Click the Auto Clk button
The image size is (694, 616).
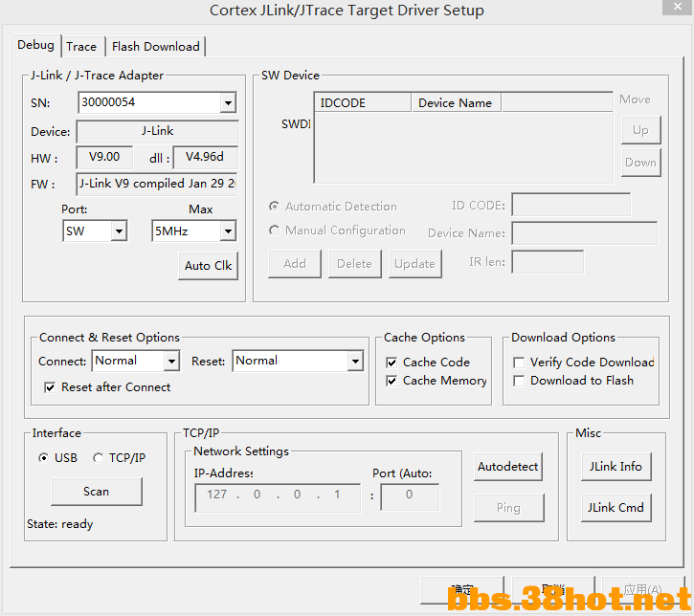click(x=208, y=265)
